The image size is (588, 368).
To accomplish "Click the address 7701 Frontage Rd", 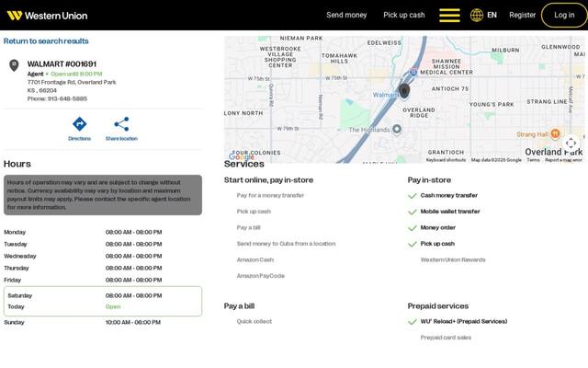I will tap(72, 82).
